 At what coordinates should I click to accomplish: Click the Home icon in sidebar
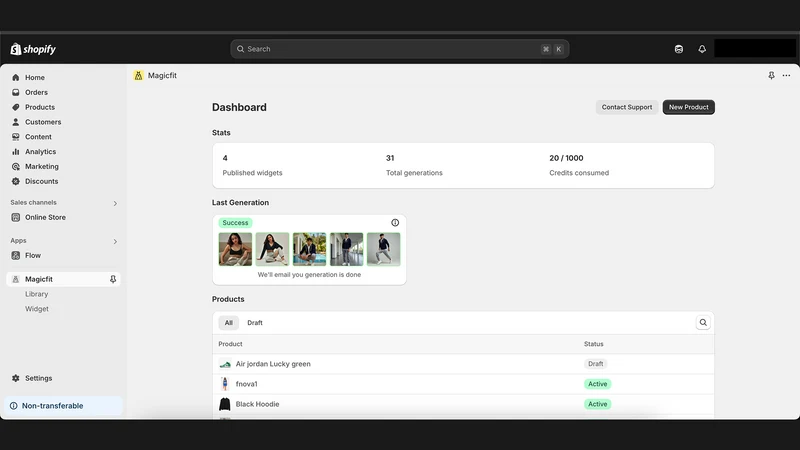(x=16, y=78)
